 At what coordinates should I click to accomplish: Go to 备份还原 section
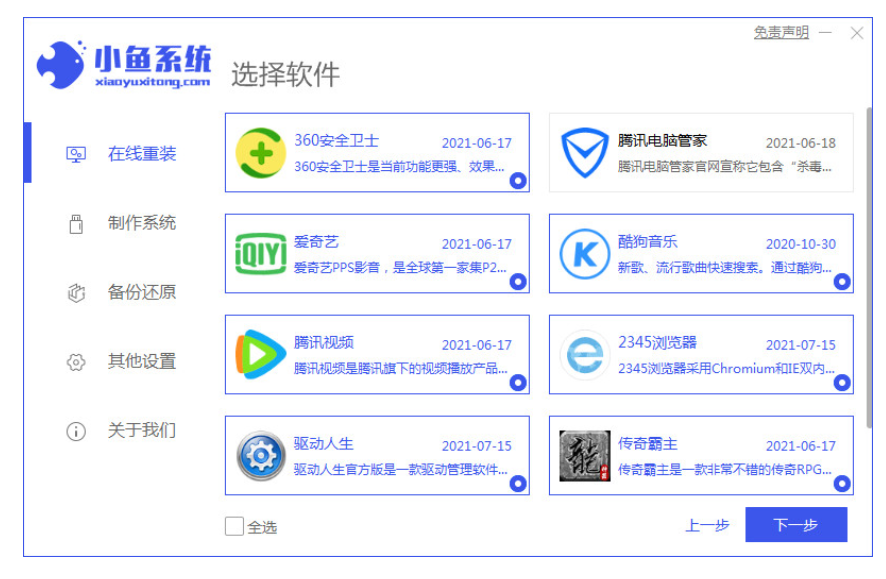point(141,292)
